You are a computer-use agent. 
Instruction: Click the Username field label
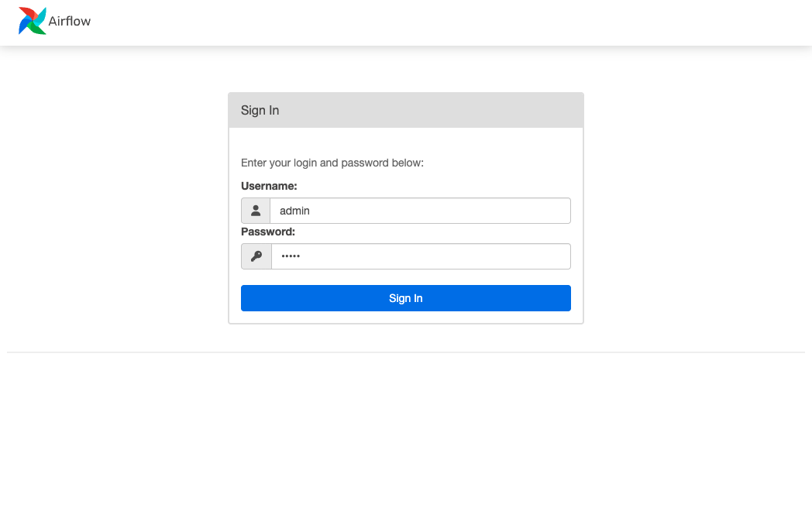click(269, 186)
